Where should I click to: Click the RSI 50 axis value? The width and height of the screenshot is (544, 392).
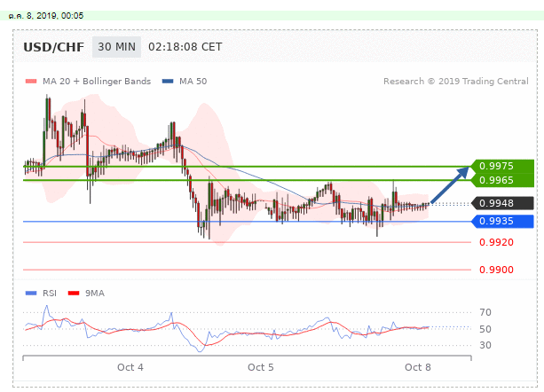coord(485,329)
